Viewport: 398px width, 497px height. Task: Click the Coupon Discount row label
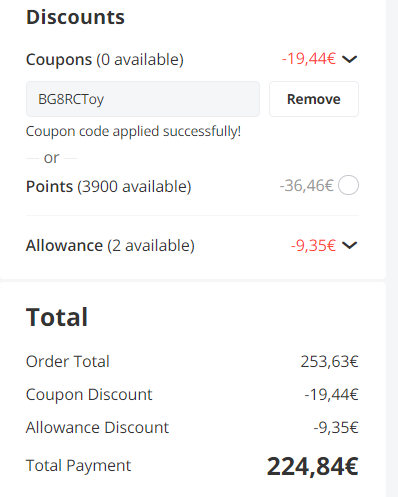tap(89, 395)
